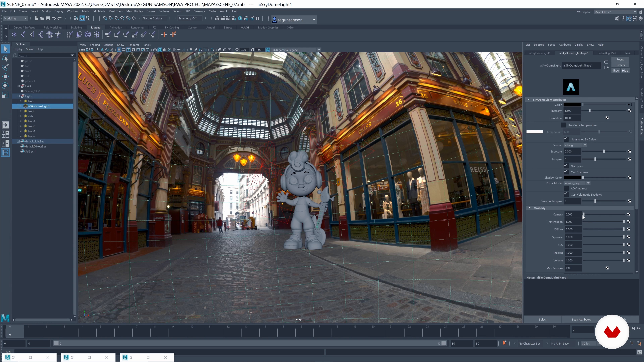
Task: Click the Undo arrow icon
Action: 53,18
